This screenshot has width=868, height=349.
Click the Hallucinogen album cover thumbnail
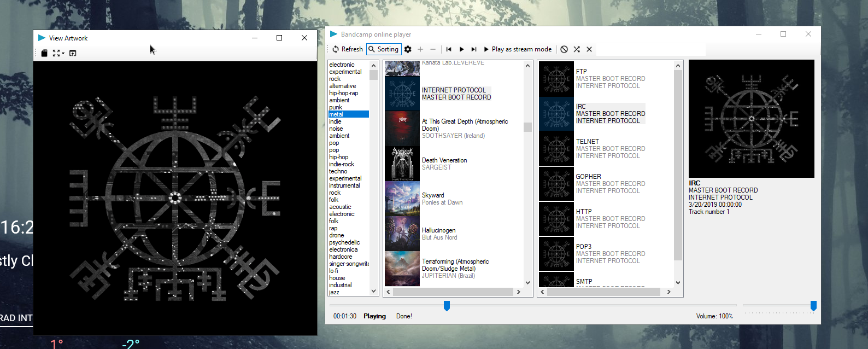point(402,234)
